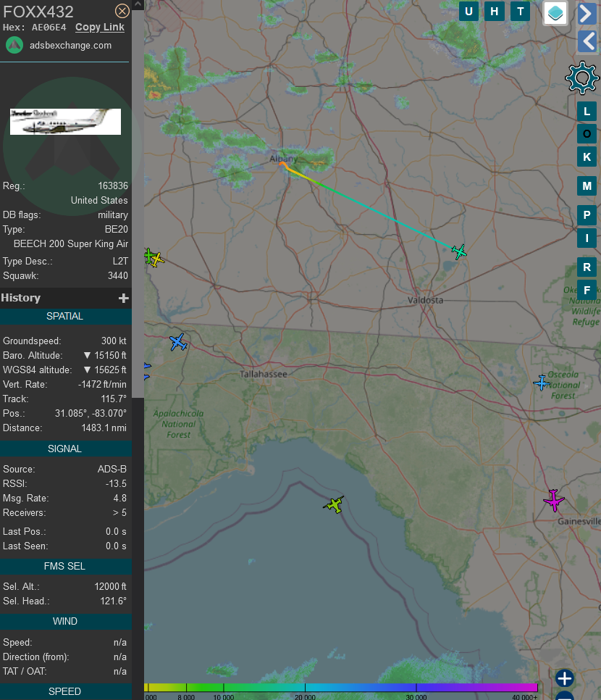
Task: Click the Track value 115.7°
Action: 114,399
